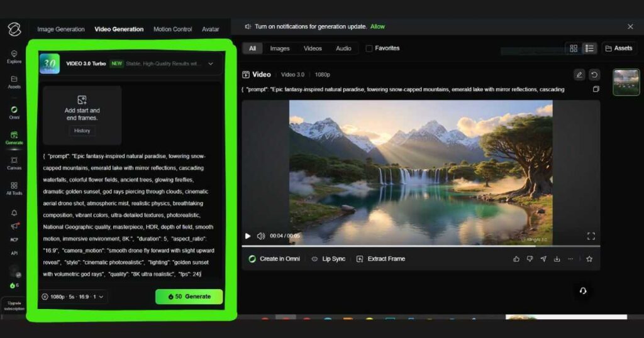Open the sidebar Assets section
644x338 pixels.
click(14, 82)
